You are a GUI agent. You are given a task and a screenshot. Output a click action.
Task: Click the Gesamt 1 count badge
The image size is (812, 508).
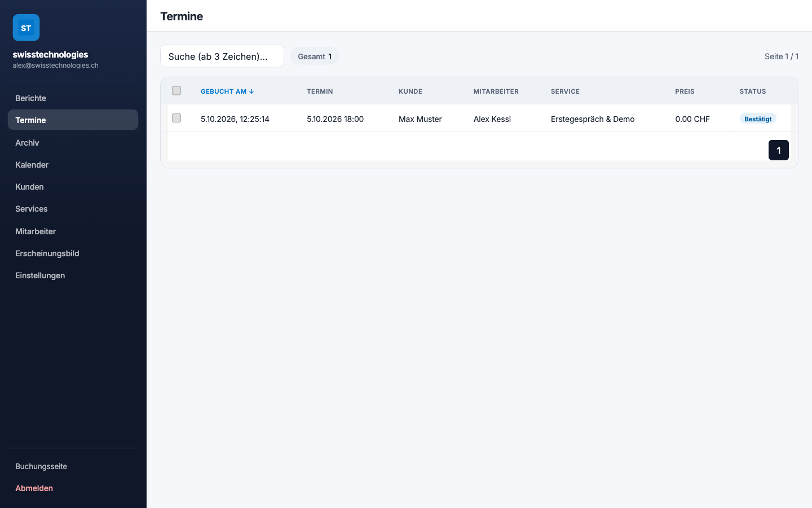click(x=315, y=56)
